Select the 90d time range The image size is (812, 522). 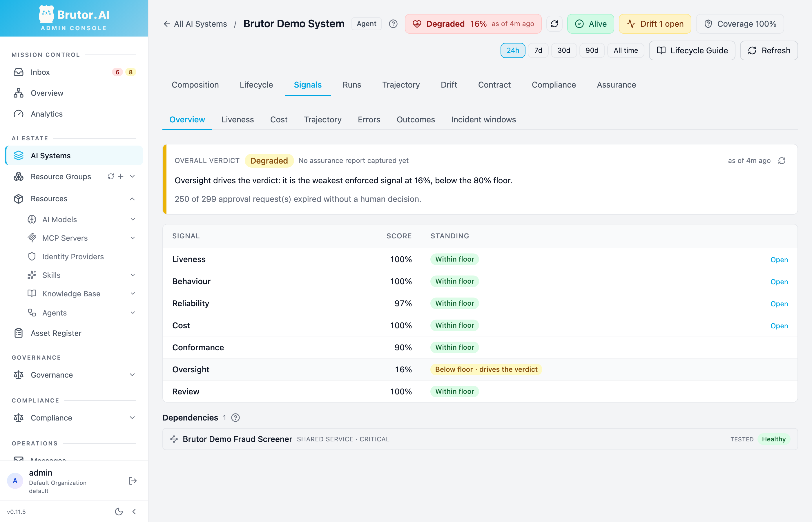tap(592, 50)
